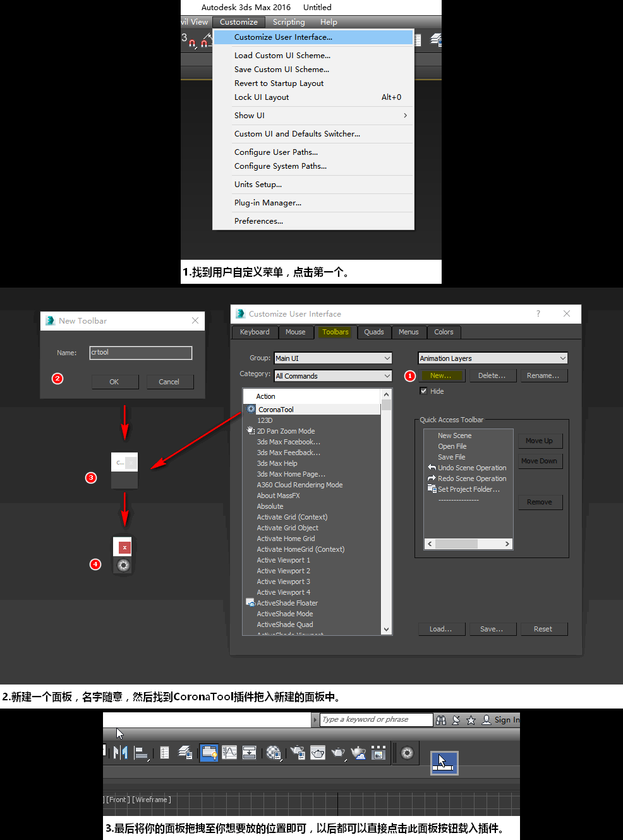Open the Schematic View icon
The width and height of the screenshot is (623, 840).
click(250, 753)
